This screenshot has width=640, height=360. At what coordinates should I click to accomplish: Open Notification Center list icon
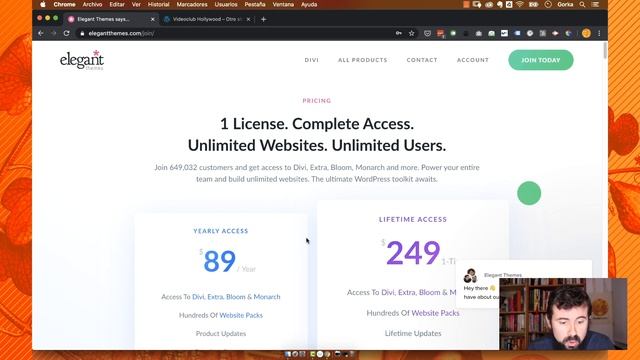coord(596,4)
